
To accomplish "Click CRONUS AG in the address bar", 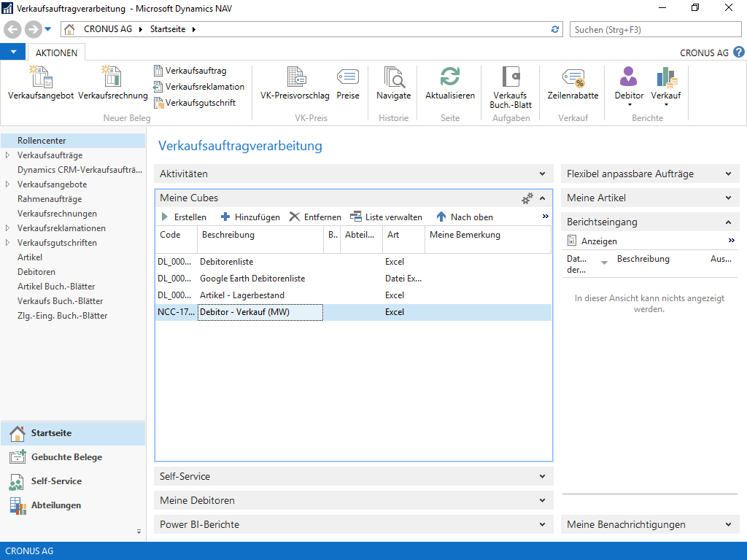I will (x=108, y=29).
